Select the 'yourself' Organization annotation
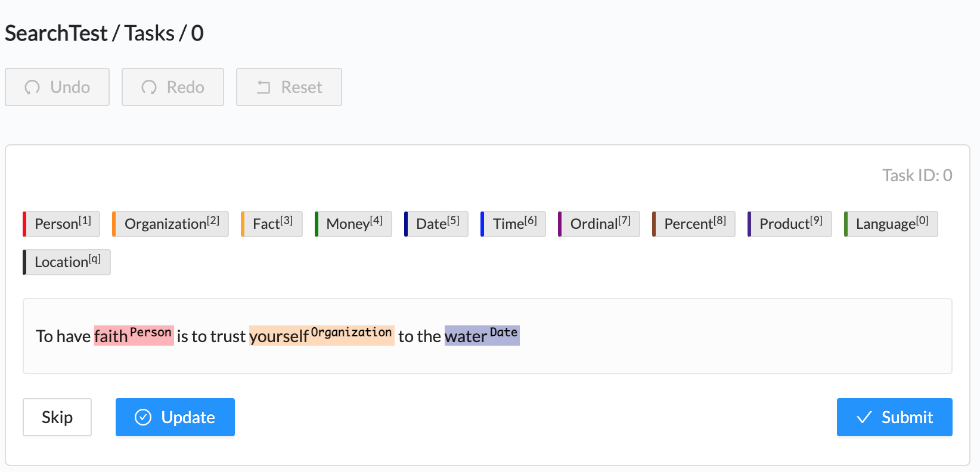The width and height of the screenshot is (980, 472). coord(279,337)
